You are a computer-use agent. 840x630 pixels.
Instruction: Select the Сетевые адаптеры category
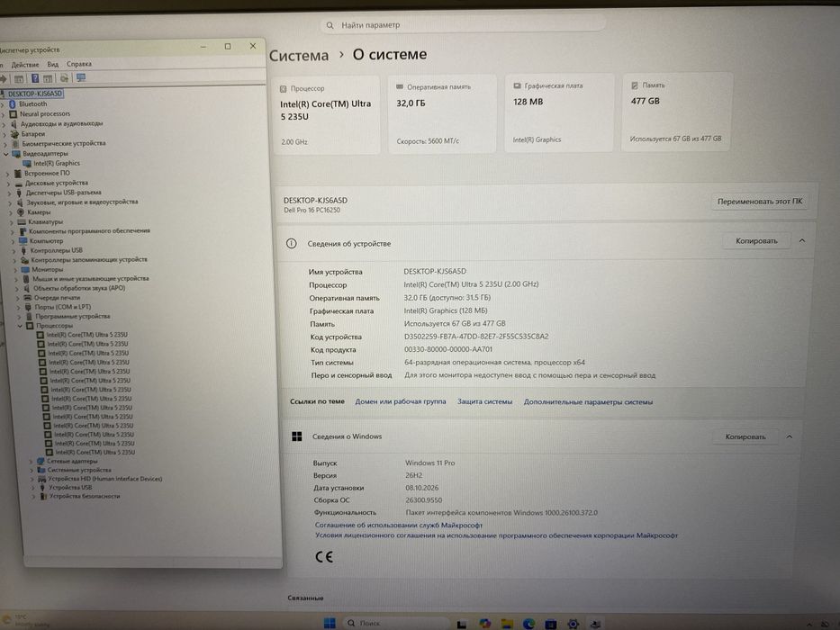coord(72,461)
